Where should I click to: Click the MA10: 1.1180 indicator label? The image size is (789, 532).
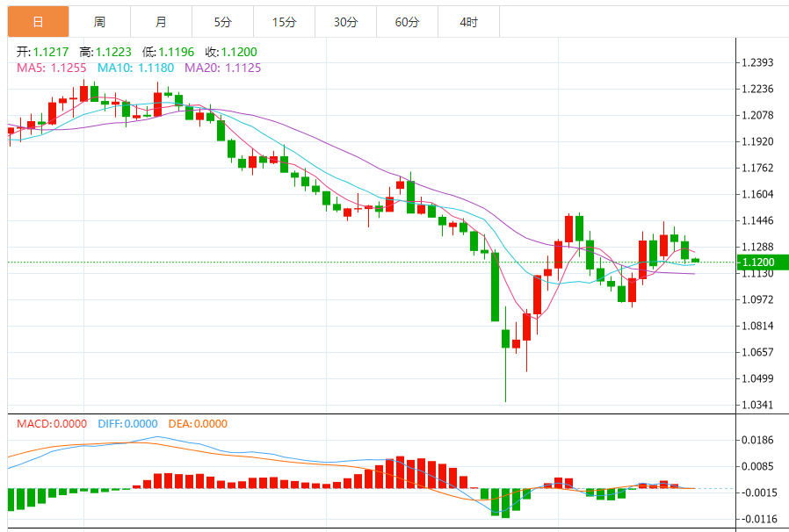coord(135,68)
